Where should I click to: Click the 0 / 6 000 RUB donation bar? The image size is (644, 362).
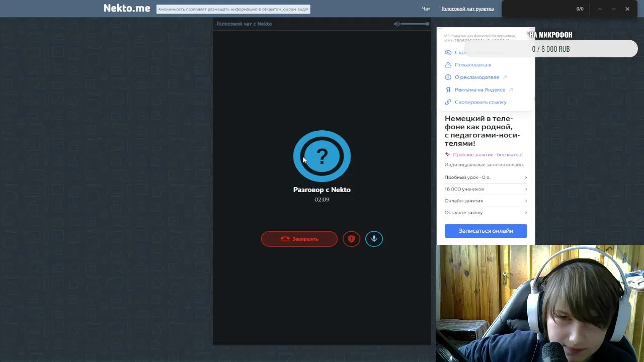[x=551, y=49]
